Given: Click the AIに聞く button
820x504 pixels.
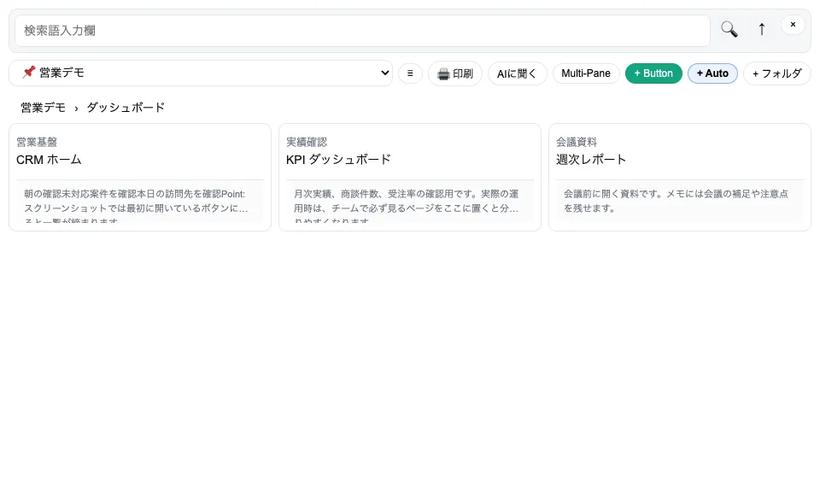Looking at the screenshot, I should click(x=518, y=73).
